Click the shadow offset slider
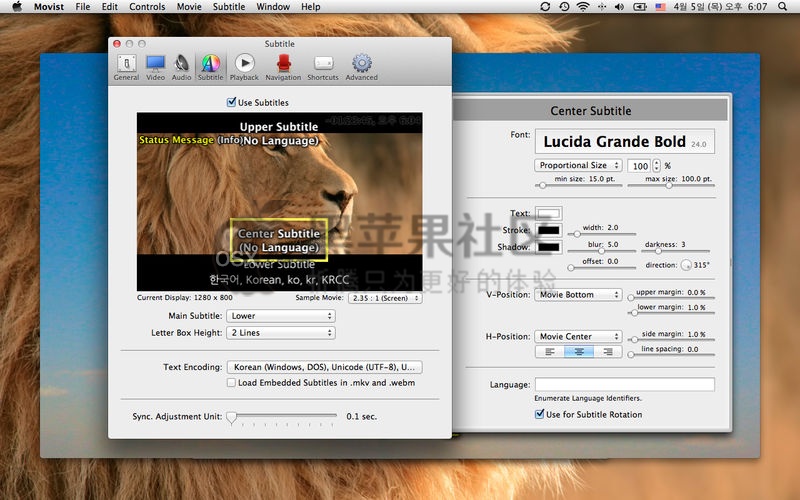This screenshot has height=500, width=800. point(602,267)
